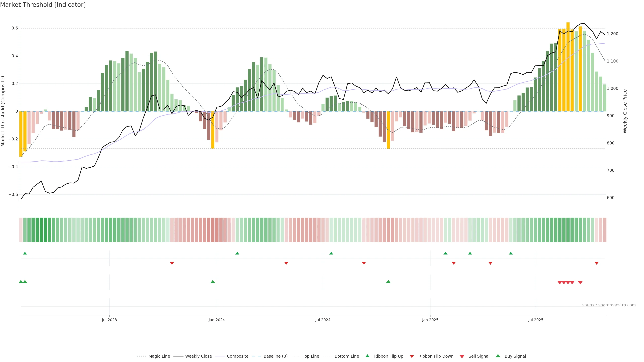Click the last ribbon flip down marker

coord(597,263)
